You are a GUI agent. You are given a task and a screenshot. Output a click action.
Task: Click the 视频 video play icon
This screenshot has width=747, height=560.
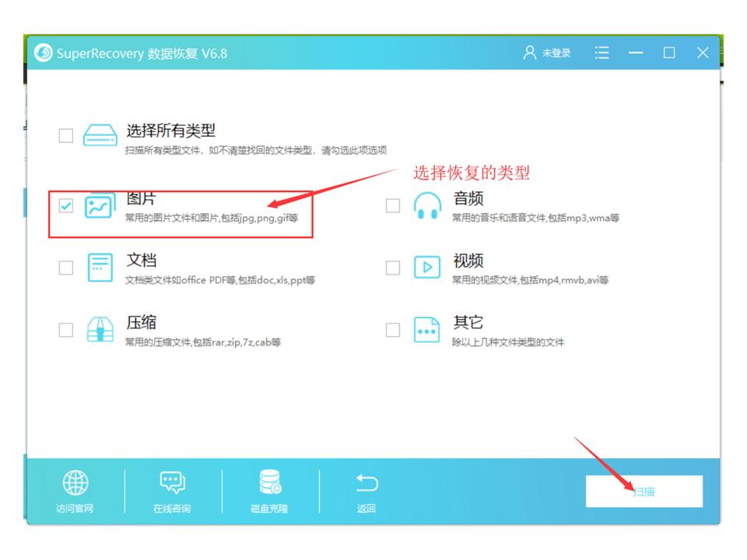[428, 268]
